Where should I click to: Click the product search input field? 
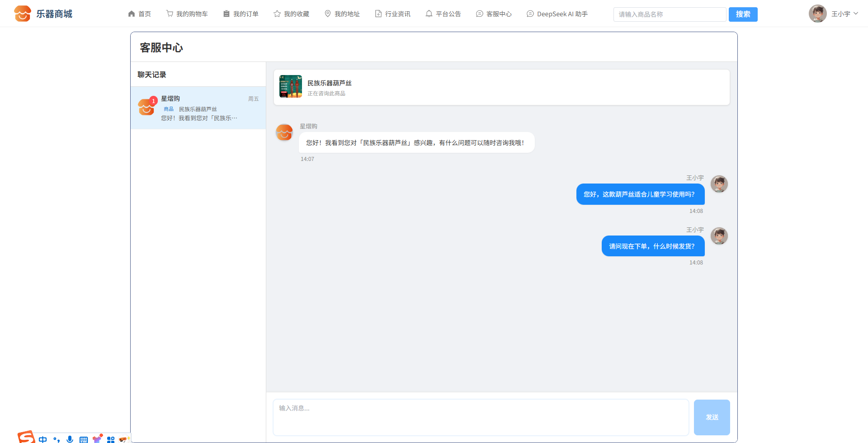pyautogui.click(x=670, y=14)
